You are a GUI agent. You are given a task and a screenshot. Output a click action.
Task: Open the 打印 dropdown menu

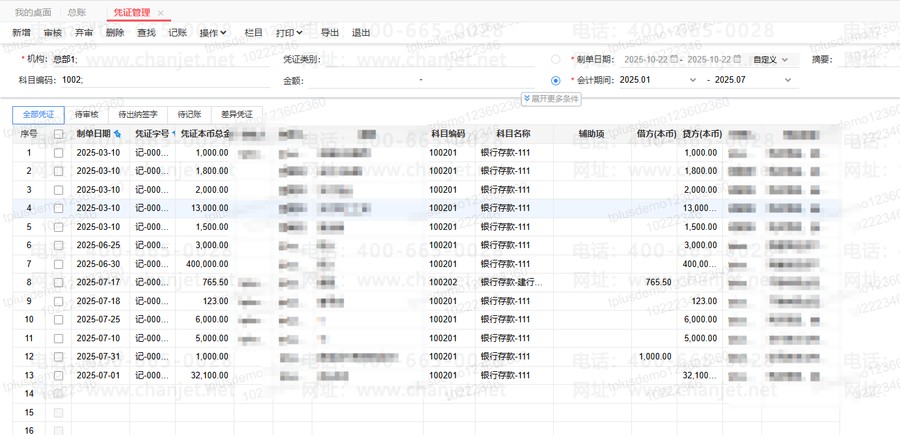pos(289,33)
